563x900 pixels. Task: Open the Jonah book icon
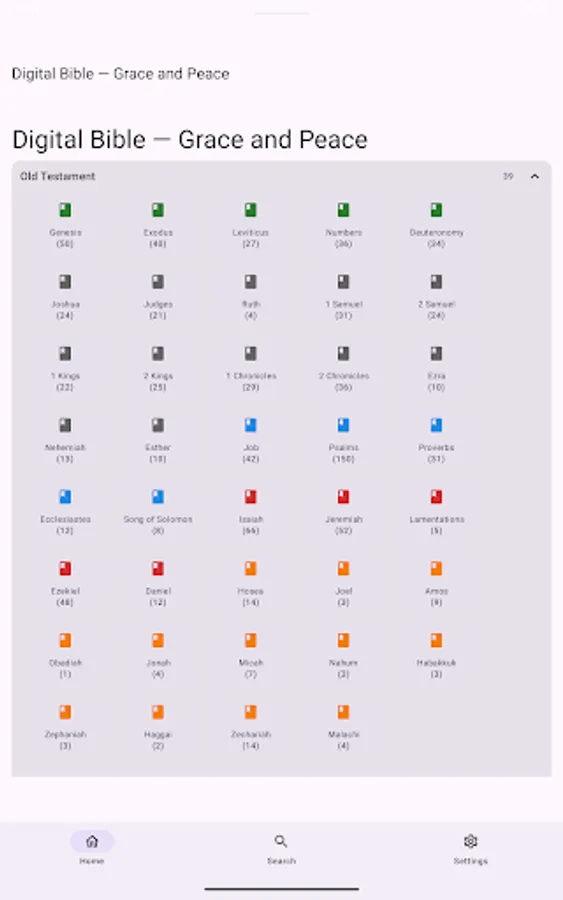[x=158, y=641]
